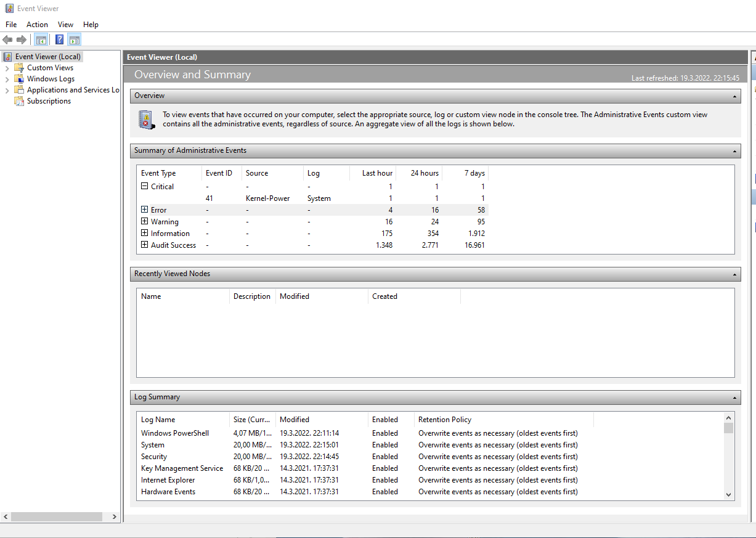756x538 pixels.
Task: Click the Event Viewer (Local) tree icon
Action: (7, 57)
